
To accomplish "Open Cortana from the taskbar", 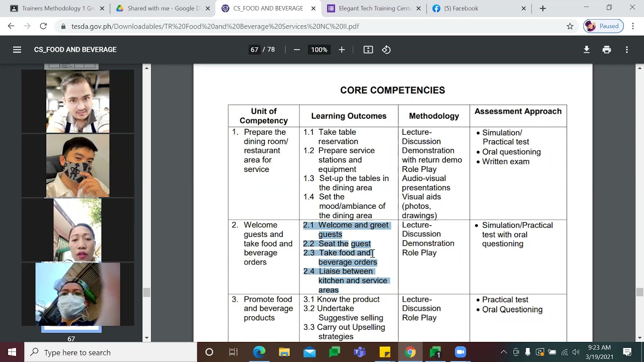I will (x=209, y=352).
